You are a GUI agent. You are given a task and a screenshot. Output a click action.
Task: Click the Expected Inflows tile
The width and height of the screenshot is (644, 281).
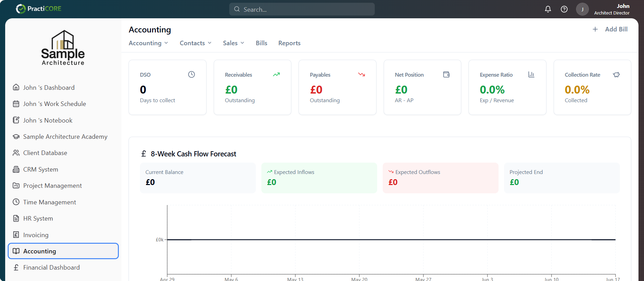coord(319,178)
